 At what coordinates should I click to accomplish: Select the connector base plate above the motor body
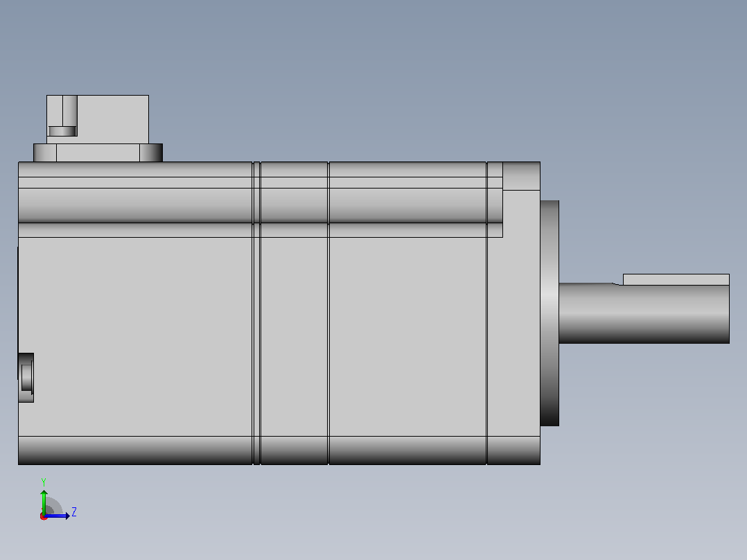pos(98,152)
